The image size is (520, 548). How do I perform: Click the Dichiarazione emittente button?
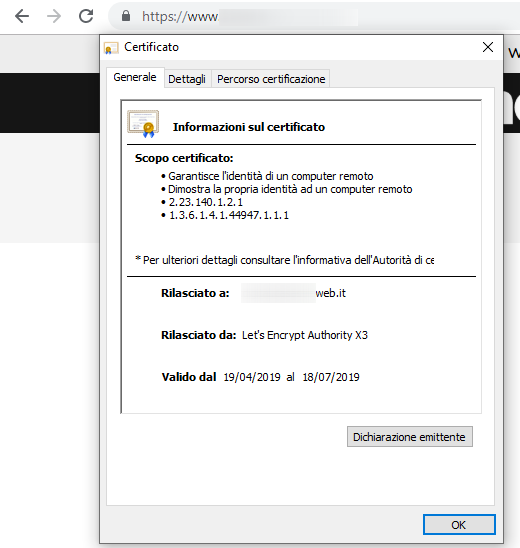point(410,437)
